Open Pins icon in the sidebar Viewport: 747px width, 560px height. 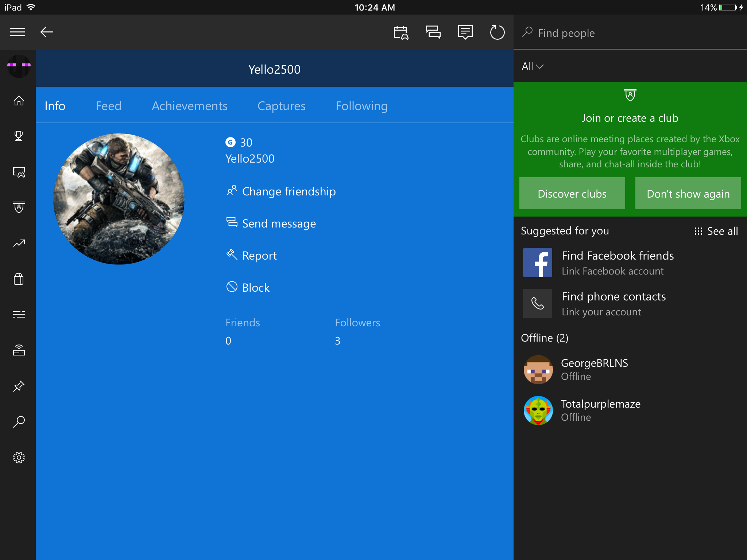coord(19,386)
